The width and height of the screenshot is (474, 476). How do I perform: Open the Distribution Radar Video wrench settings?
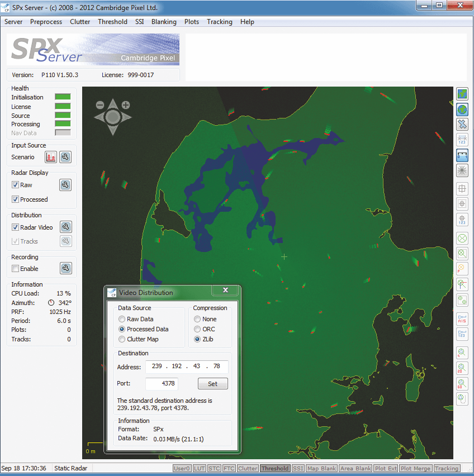(65, 227)
